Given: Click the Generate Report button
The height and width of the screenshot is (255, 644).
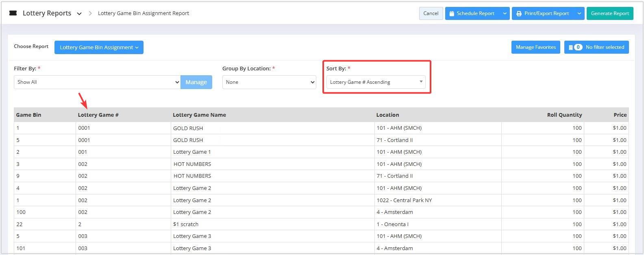Looking at the screenshot, I should [x=610, y=13].
